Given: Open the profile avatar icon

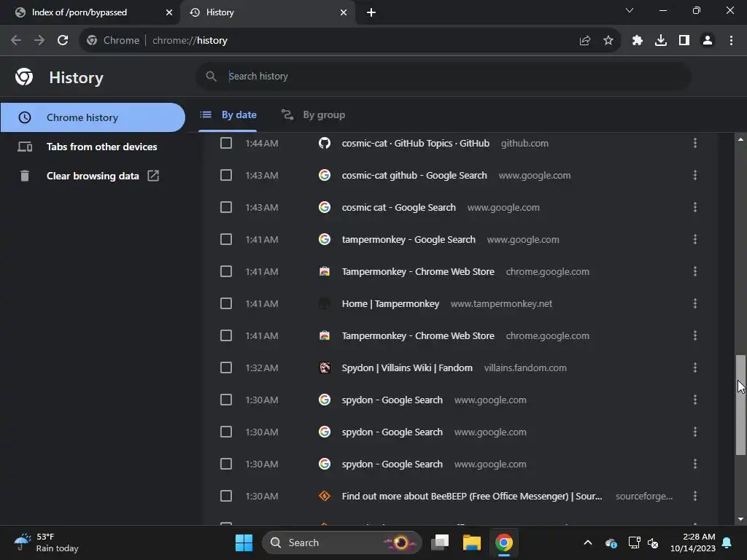Looking at the screenshot, I should tap(708, 41).
